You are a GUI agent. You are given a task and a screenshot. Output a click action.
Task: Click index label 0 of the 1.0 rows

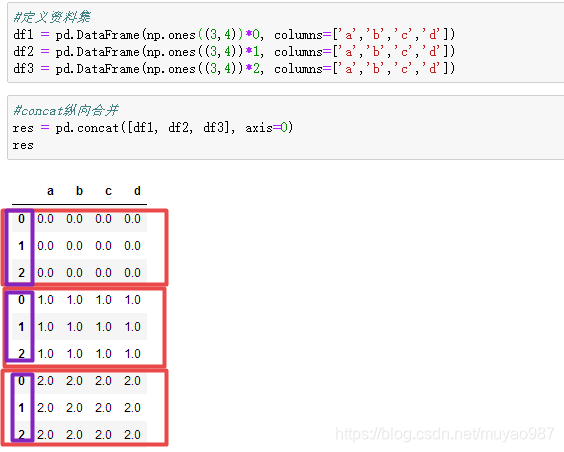click(22, 300)
